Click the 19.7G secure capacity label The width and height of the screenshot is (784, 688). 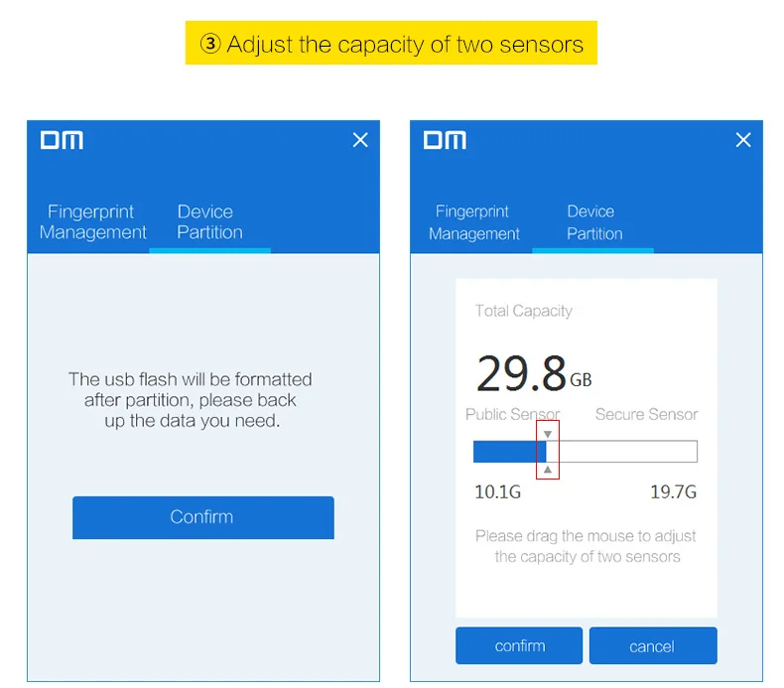[x=672, y=491]
